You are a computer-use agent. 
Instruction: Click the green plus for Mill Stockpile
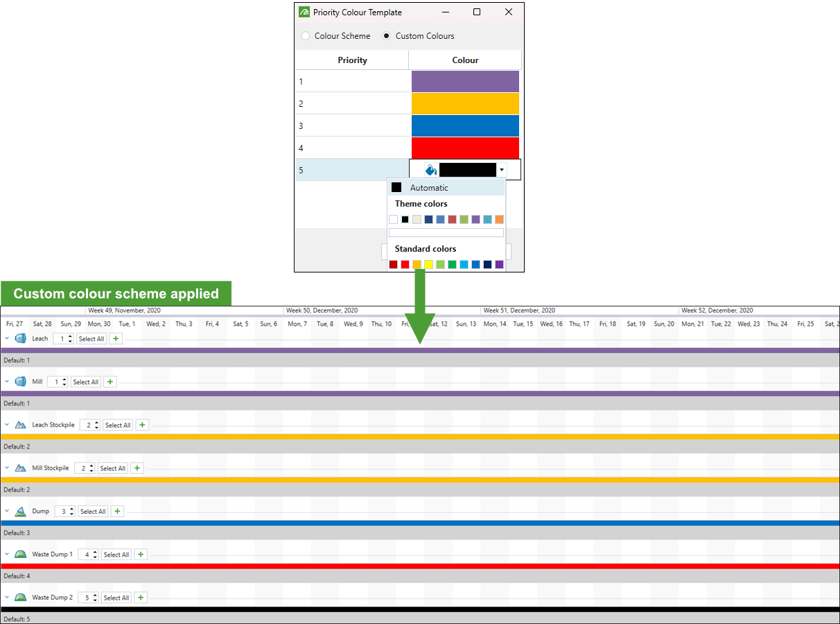pos(137,468)
